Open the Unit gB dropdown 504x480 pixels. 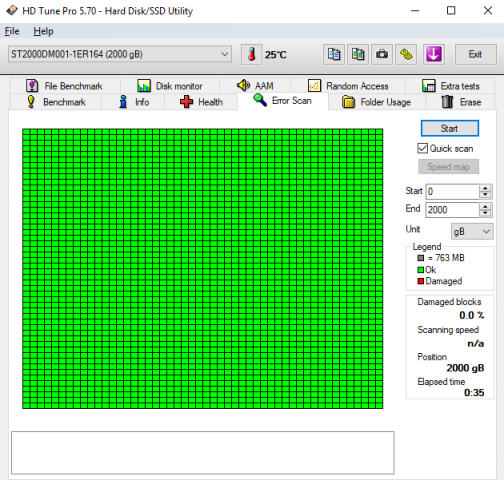[472, 231]
